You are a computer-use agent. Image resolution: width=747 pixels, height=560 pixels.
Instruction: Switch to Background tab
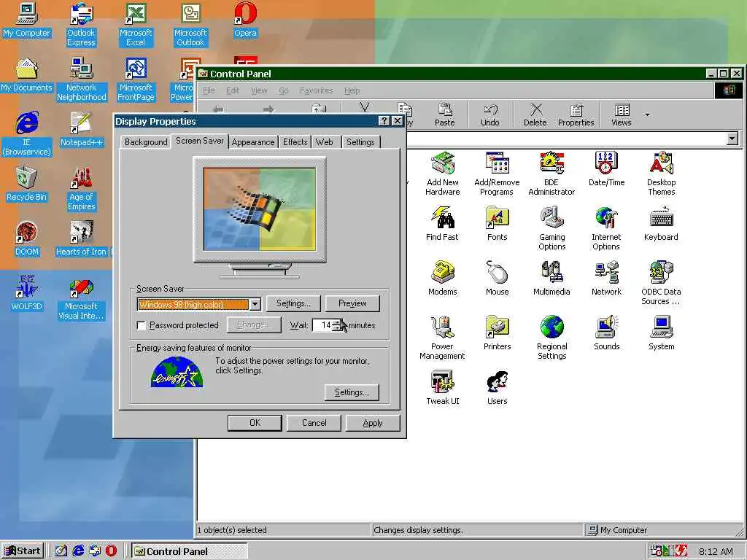pos(146,142)
